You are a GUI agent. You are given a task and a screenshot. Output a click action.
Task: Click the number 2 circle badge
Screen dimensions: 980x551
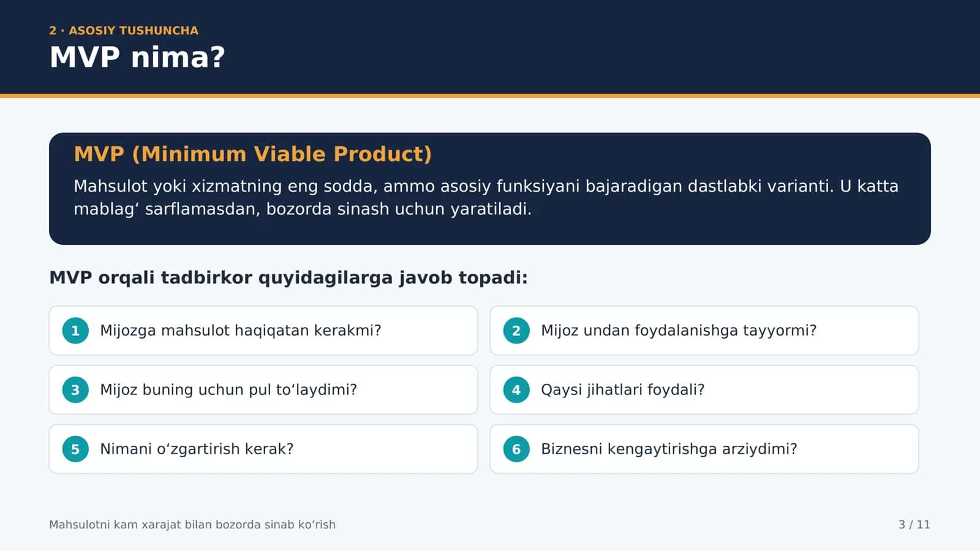point(516,331)
